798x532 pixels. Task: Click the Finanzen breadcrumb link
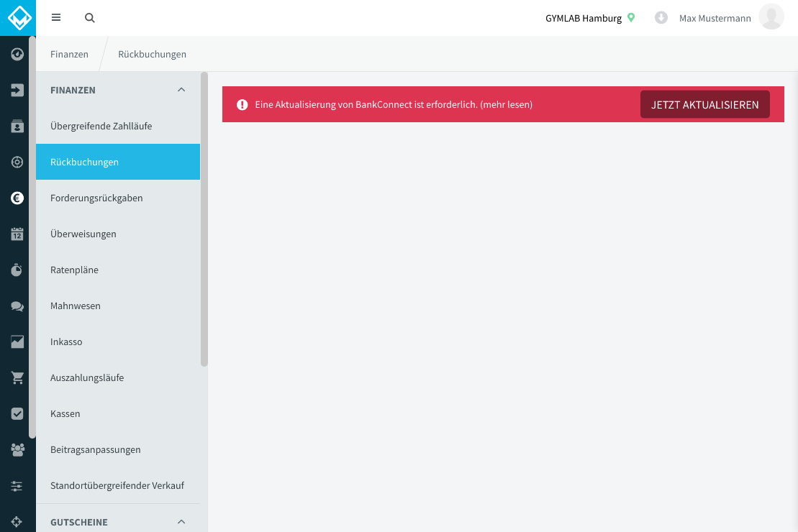point(69,54)
